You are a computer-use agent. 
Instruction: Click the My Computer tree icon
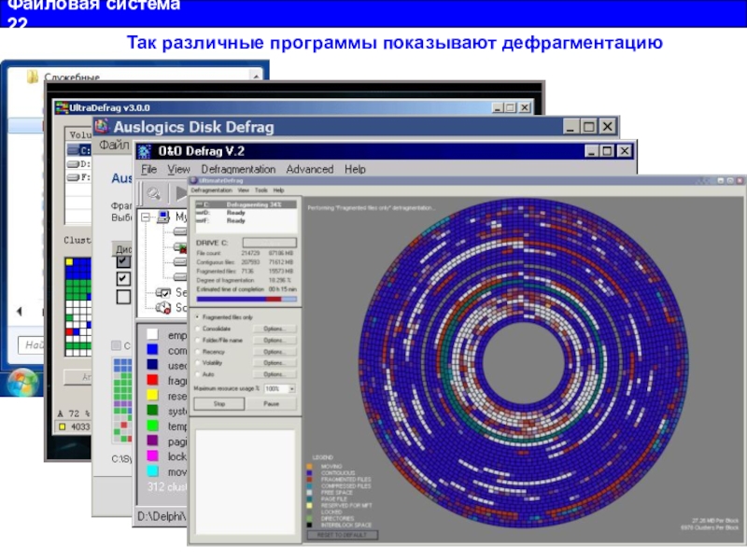pos(162,217)
